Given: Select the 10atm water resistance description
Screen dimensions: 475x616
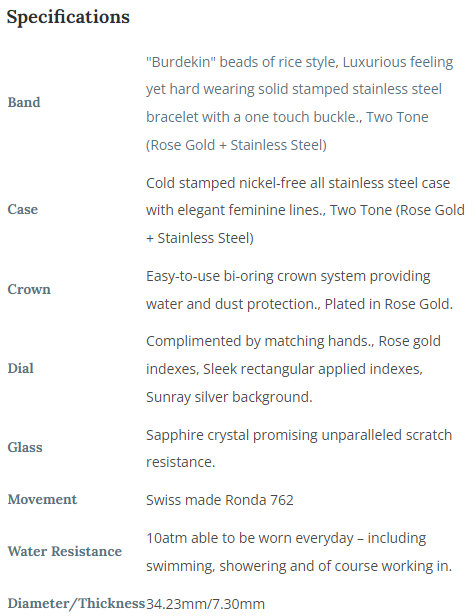Looking at the screenshot, I should pos(299,552).
